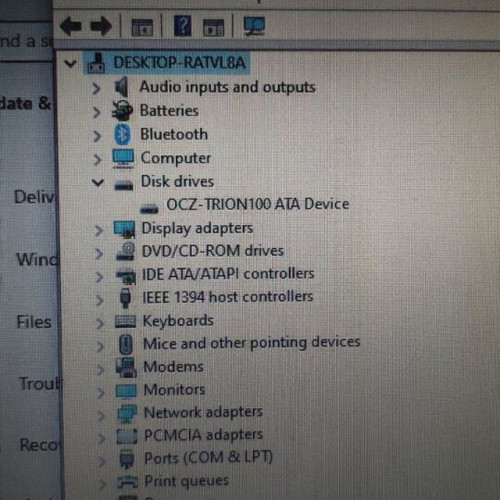Click the computer icon beside DESKTOP-RATVL8A
Image resolution: width=500 pixels, height=500 pixels.
point(96,63)
